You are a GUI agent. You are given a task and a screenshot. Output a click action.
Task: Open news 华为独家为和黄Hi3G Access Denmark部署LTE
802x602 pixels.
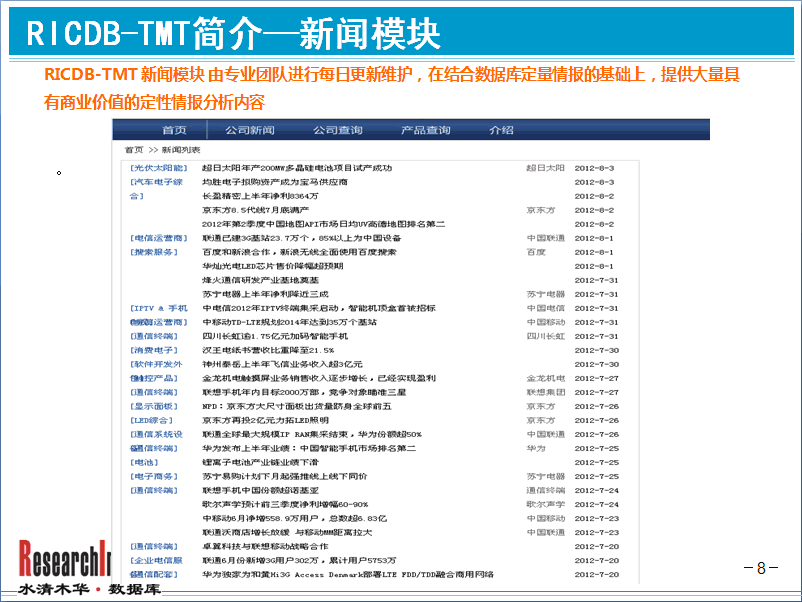pos(348,574)
